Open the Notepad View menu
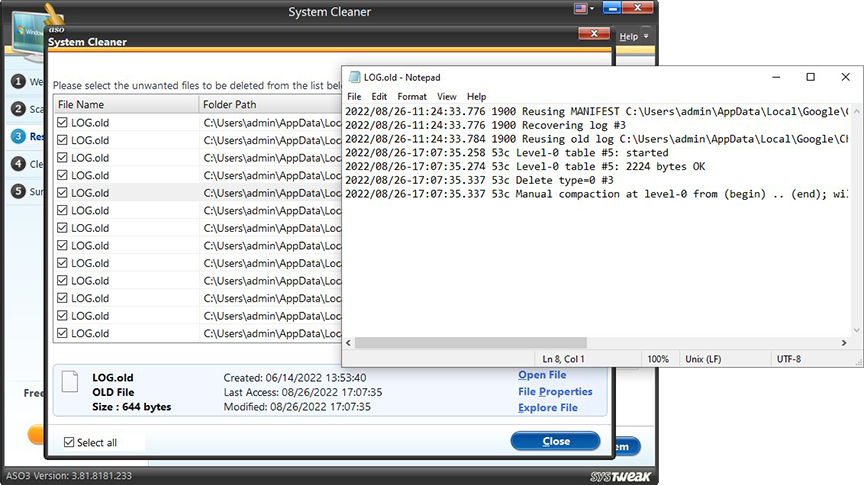864x485 pixels. tap(447, 96)
